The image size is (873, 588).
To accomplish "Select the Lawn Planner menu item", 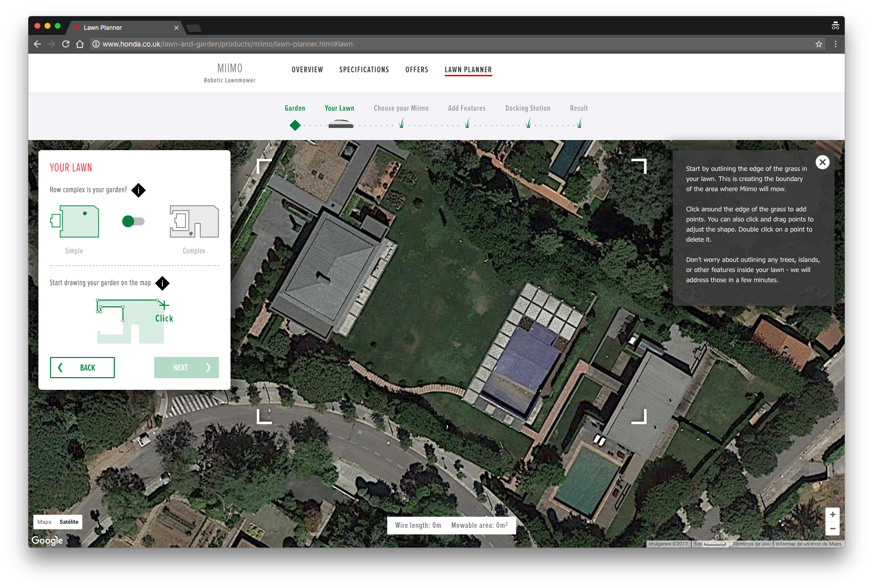I will pyautogui.click(x=468, y=70).
